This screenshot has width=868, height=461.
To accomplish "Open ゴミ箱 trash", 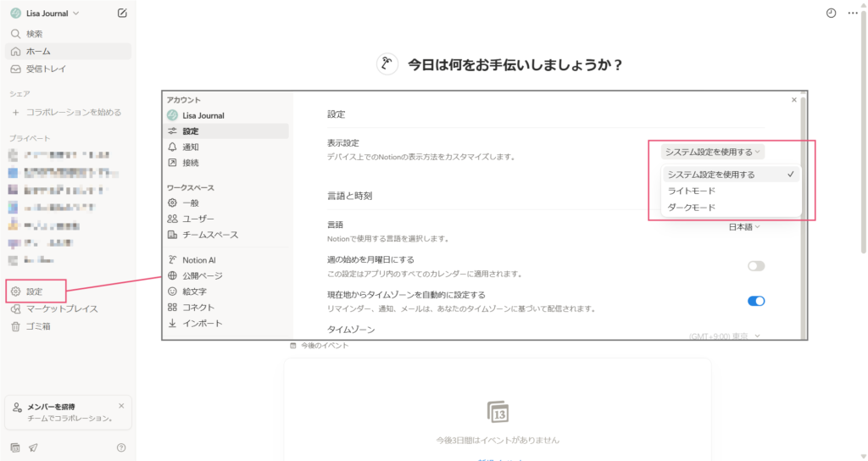I will [68, 326].
